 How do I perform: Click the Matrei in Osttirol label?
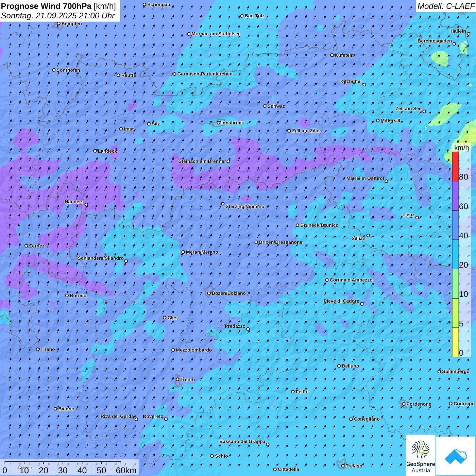coord(365,178)
